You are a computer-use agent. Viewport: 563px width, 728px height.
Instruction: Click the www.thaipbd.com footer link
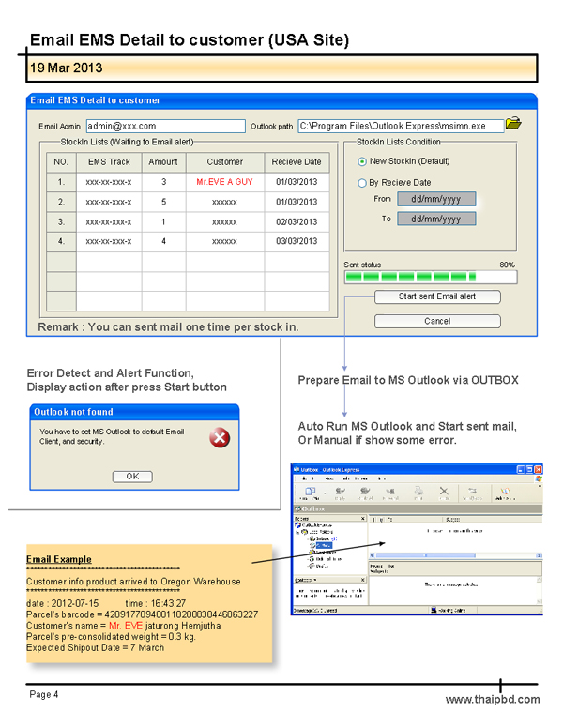[x=493, y=699]
